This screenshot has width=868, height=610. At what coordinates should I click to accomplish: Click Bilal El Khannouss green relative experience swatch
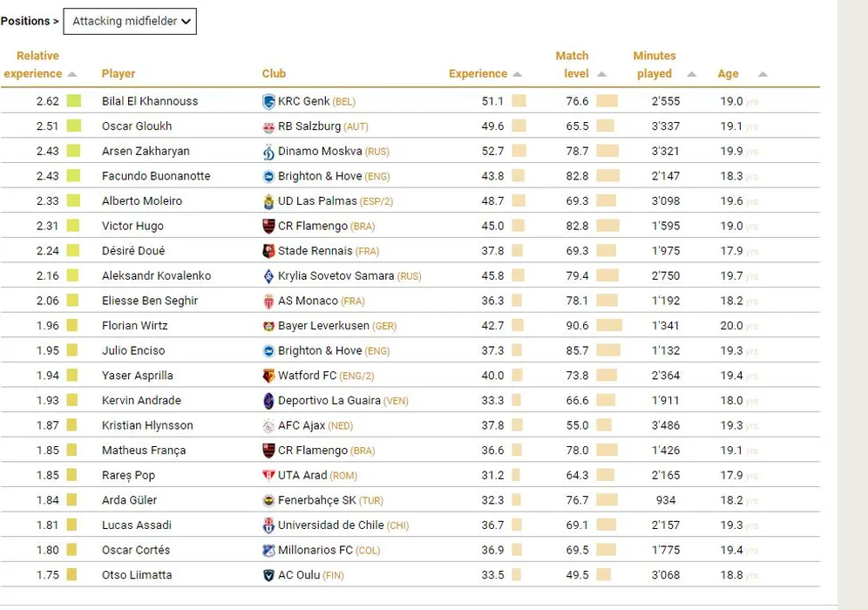74,101
